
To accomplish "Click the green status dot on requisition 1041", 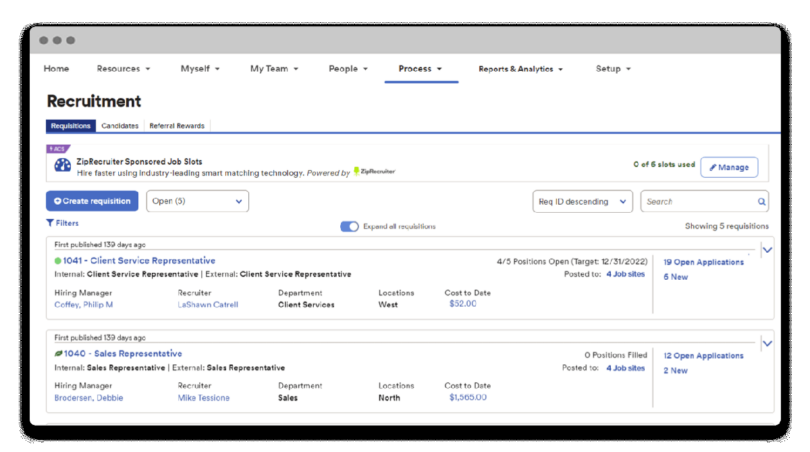I will pyautogui.click(x=58, y=261).
